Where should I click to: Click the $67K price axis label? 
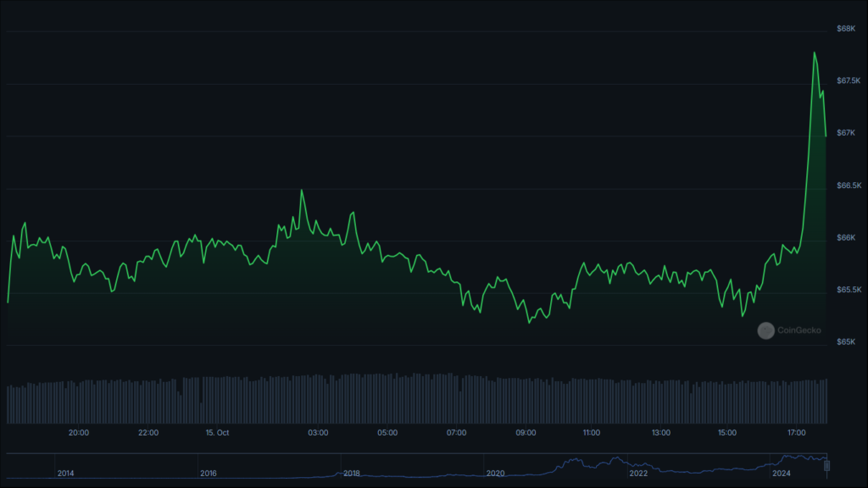[x=846, y=133]
